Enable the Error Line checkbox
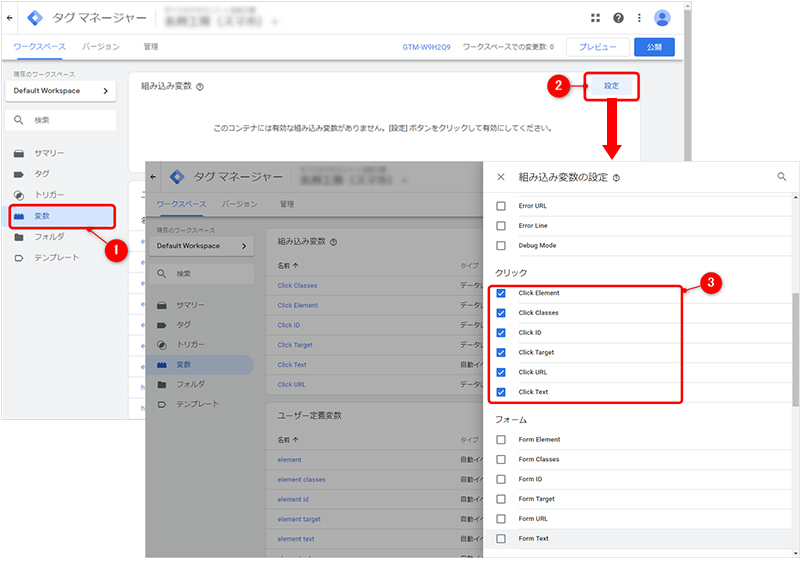The image size is (800, 570). (501, 226)
